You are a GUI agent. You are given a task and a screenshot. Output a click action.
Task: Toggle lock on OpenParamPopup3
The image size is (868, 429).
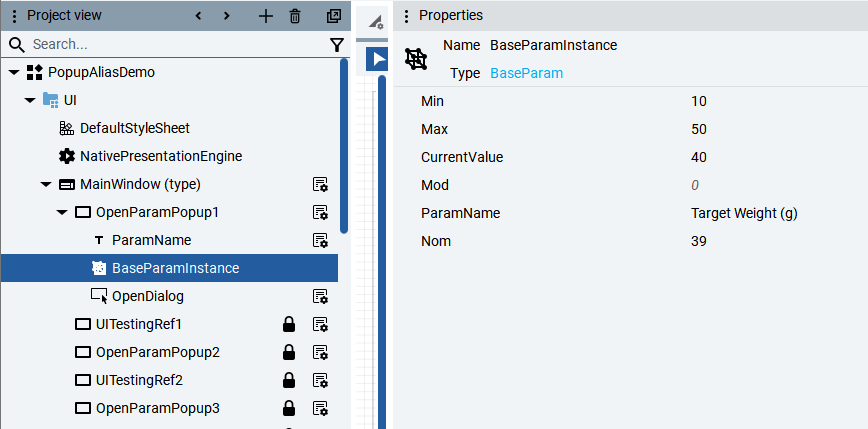pos(288,408)
